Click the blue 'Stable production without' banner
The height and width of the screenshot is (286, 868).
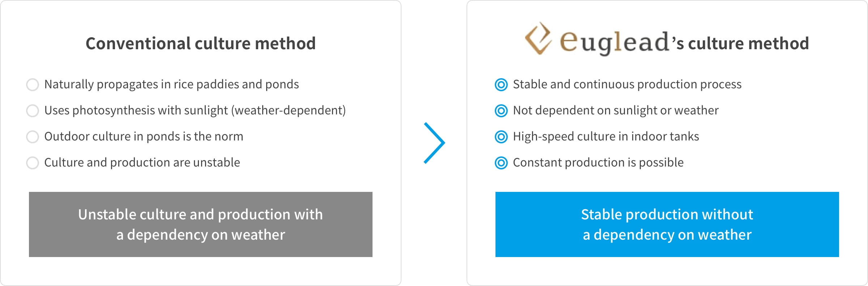[x=667, y=224]
